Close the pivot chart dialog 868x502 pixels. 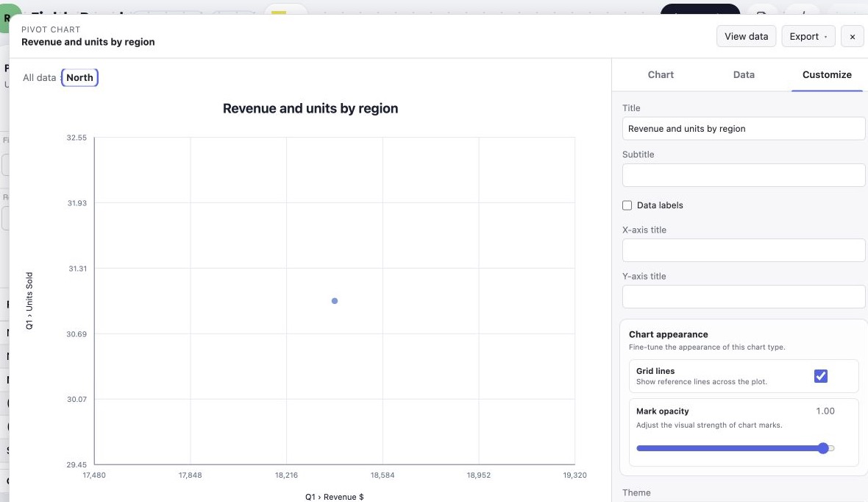pos(852,37)
